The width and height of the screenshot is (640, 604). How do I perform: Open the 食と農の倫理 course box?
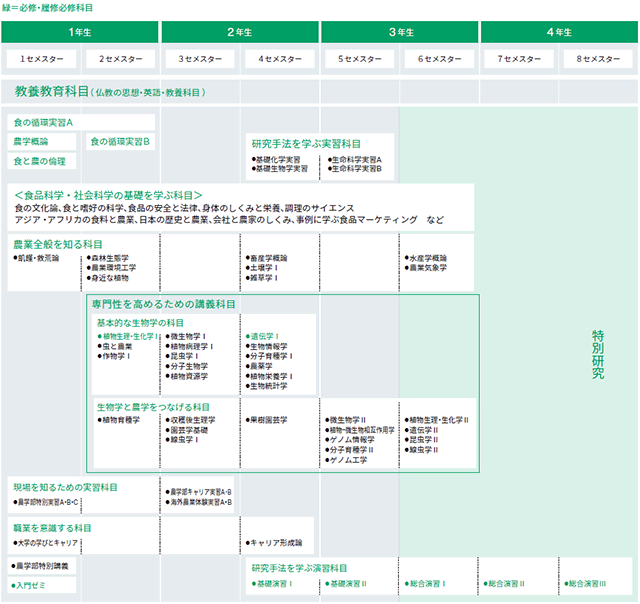42,161
